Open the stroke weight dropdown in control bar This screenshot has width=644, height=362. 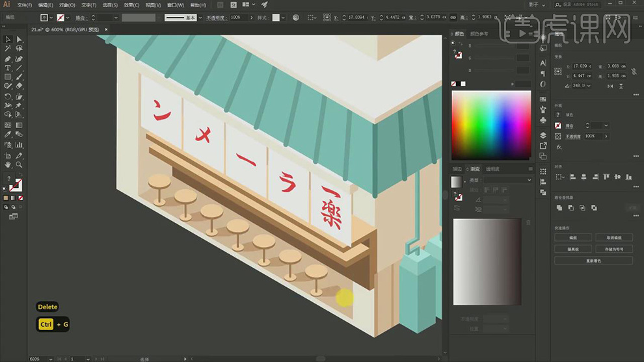pos(115,18)
